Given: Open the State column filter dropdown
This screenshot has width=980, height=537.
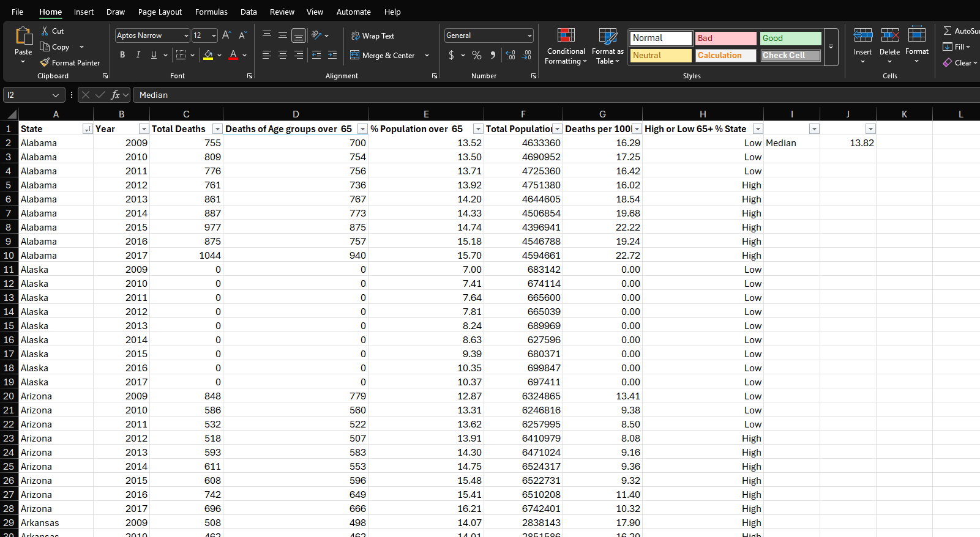Looking at the screenshot, I should point(88,129).
